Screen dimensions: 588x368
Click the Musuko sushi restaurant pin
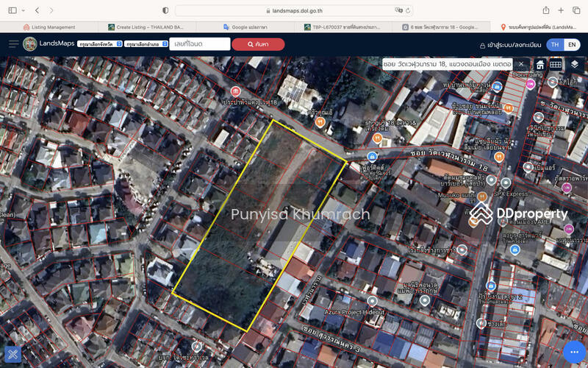(x=482, y=197)
